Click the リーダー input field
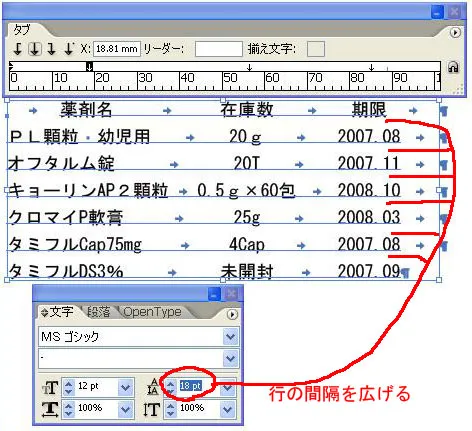Image resolution: width=472 pixels, height=431 pixels. [219, 49]
